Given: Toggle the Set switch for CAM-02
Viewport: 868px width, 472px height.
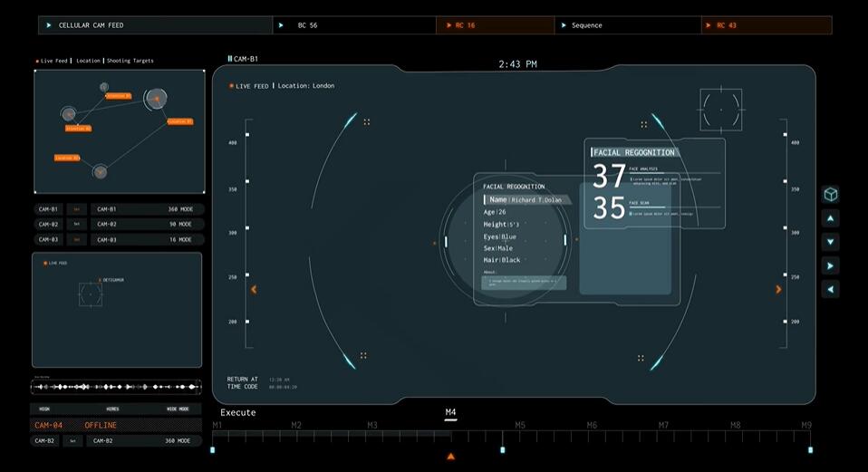Looking at the screenshot, I should click(77, 224).
